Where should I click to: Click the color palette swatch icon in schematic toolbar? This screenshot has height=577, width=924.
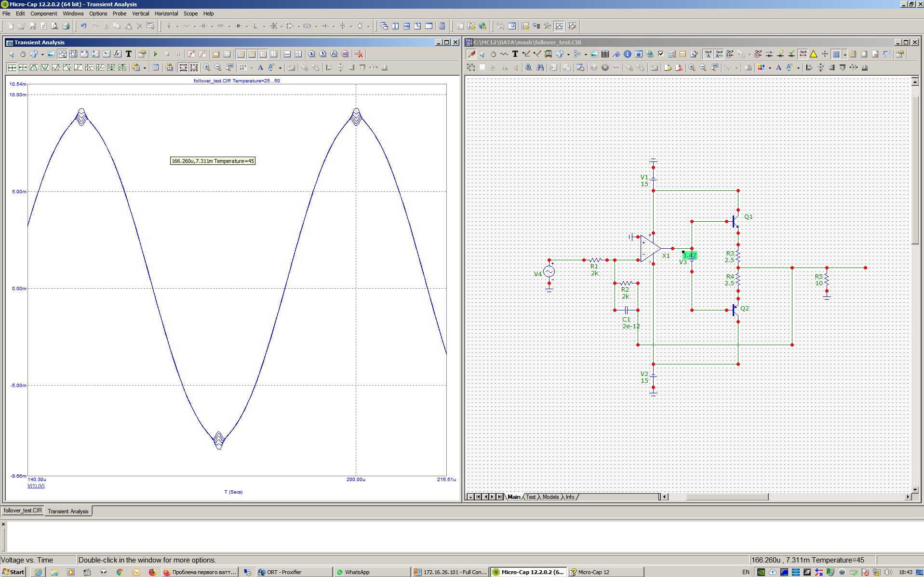pos(761,67)
